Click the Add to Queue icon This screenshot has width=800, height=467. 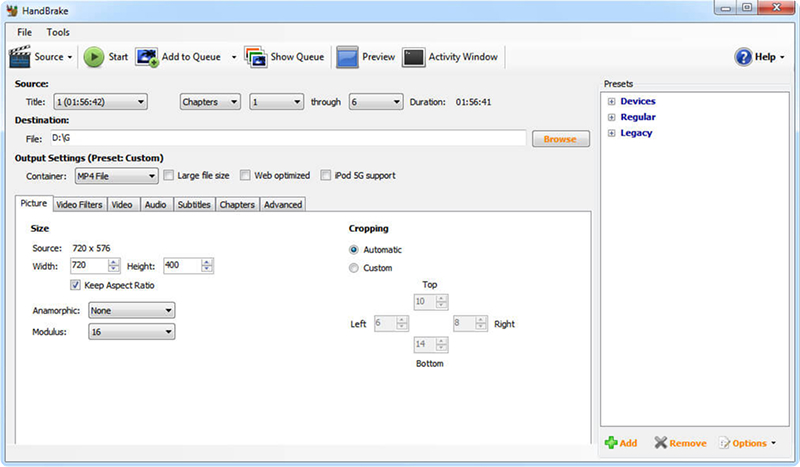147,57
